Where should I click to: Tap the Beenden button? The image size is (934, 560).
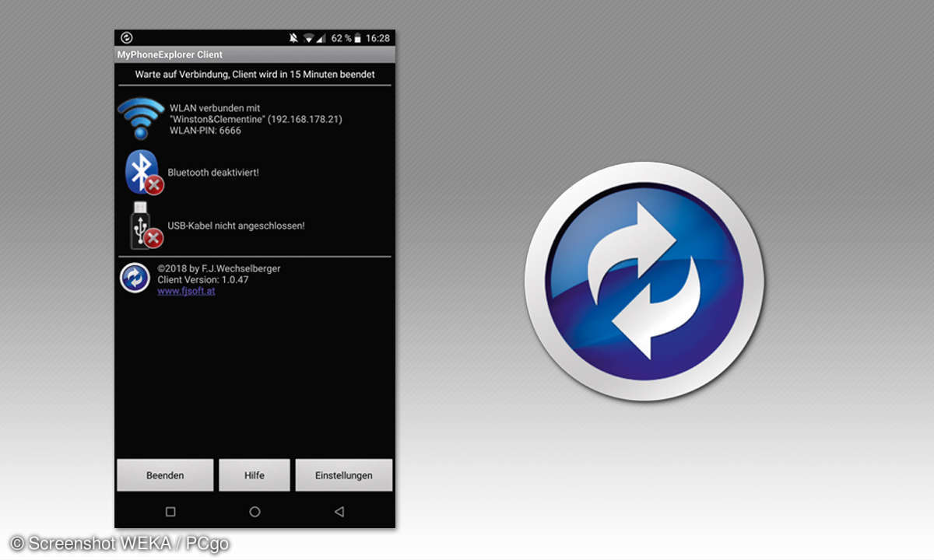(165, 475)
